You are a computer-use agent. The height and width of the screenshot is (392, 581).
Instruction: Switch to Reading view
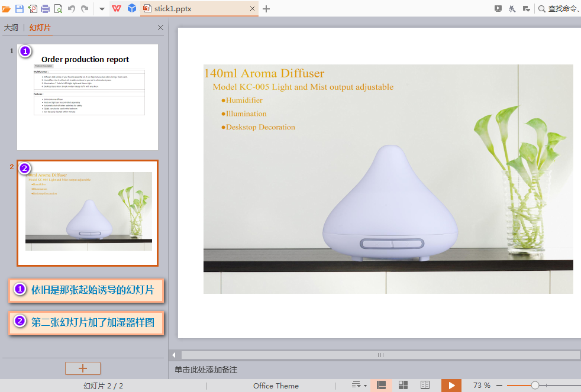[425, 385]
